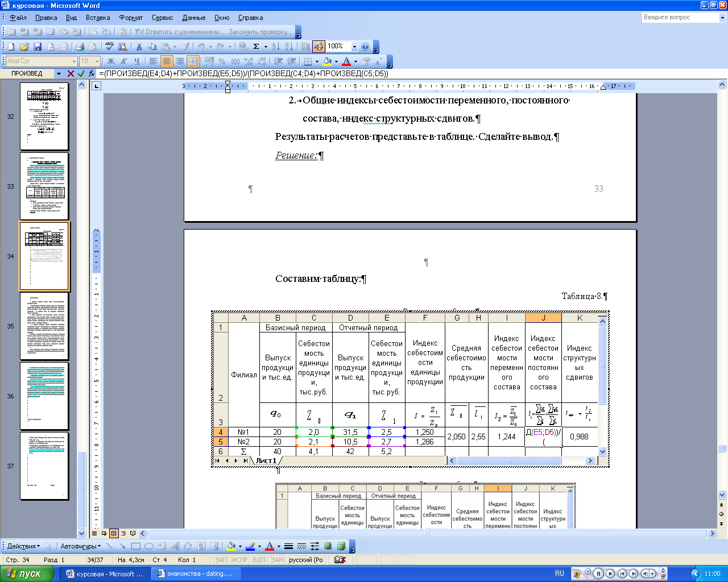This screenshot has height=582, width=728.
Task: Open Borders dropdown arrow
Action: [317, 61]
